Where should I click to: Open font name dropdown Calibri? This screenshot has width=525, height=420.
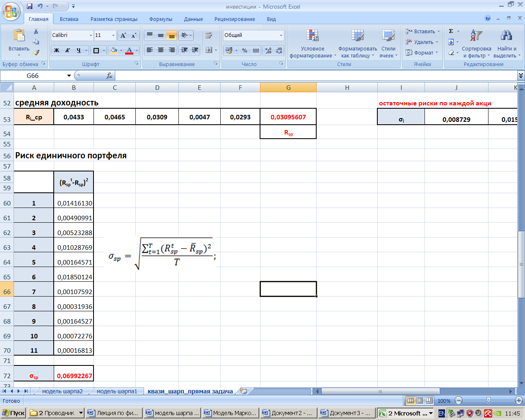[x=91, y=35]
